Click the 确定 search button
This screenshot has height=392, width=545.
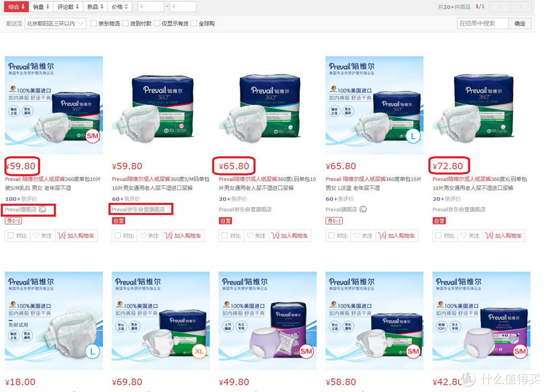click(x=520, y=23)
